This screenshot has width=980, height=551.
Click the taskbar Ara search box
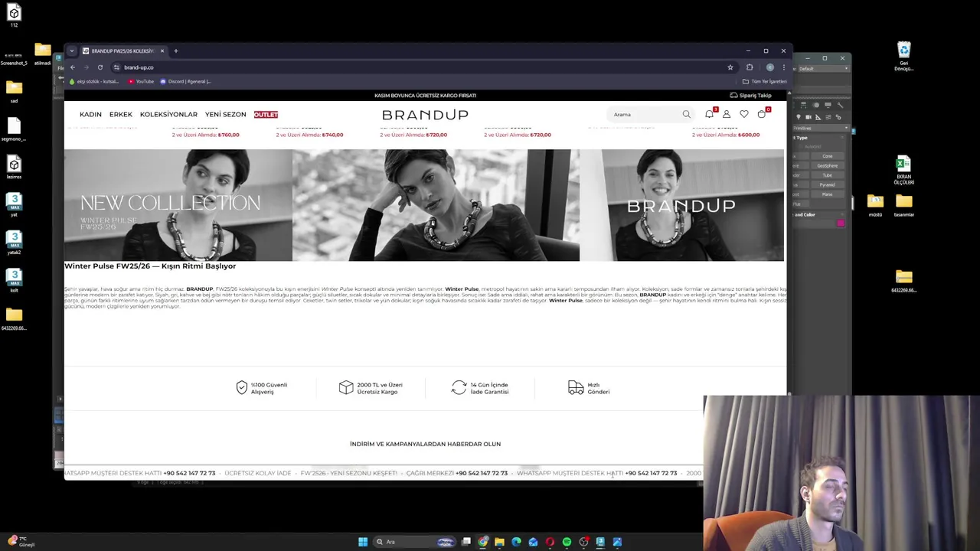[413, 542]
